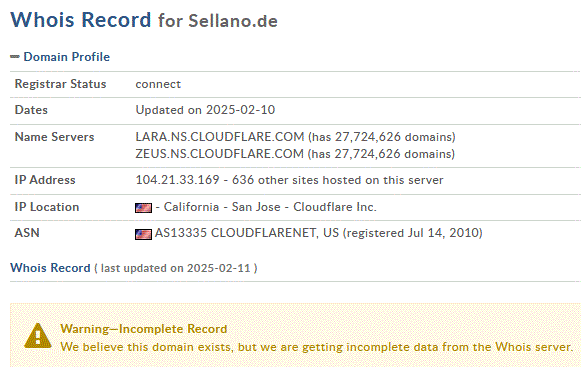Click the US flag next to AS13335
Viewport: 582px width, 368px height.
click(143, 234)
